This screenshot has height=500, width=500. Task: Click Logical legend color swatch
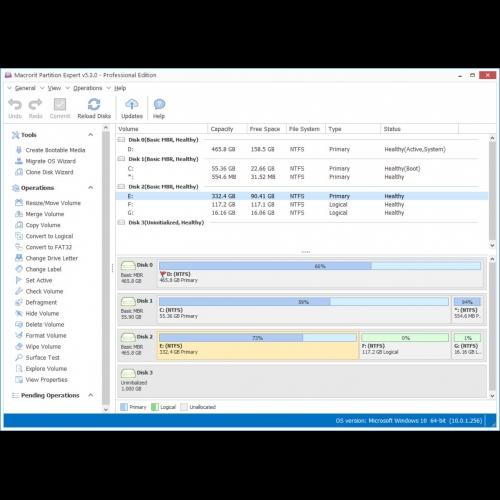coord(155,407)
